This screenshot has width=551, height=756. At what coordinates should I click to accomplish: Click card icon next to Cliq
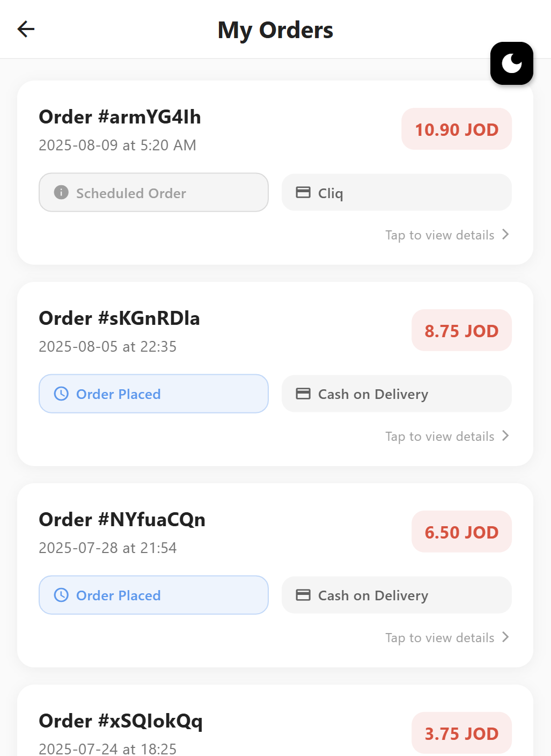click(x=303, y=192)
